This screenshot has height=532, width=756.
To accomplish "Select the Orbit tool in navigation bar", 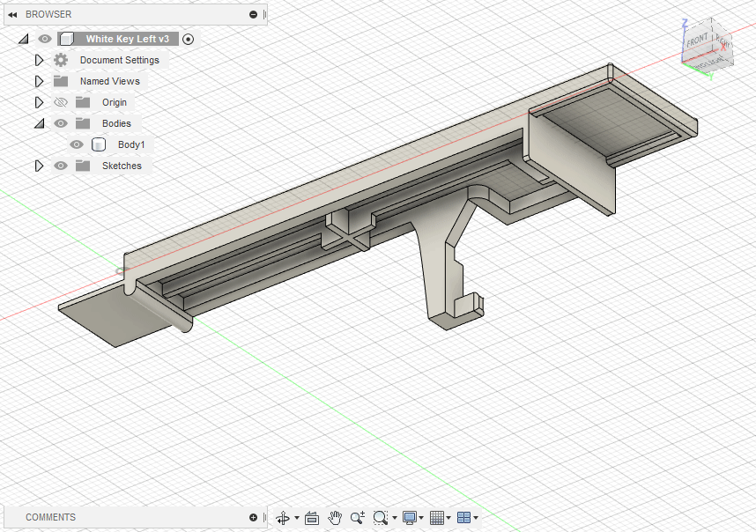I will [x=282, y=518].
